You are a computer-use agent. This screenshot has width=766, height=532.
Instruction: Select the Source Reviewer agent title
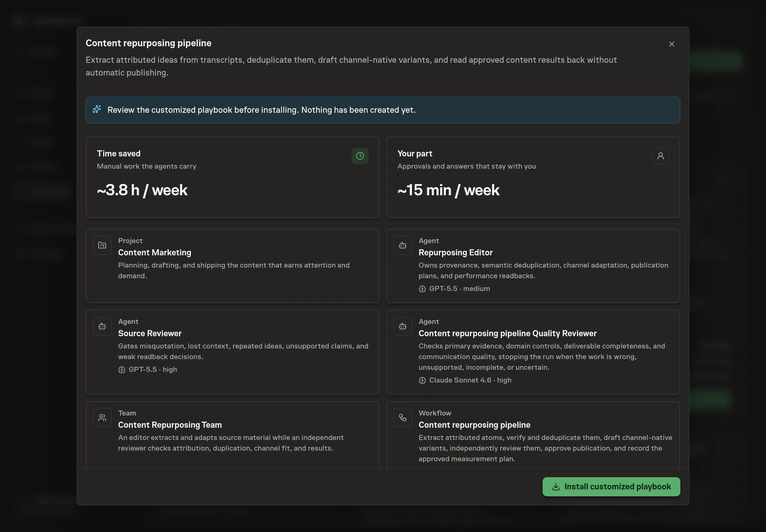[150, 333]
